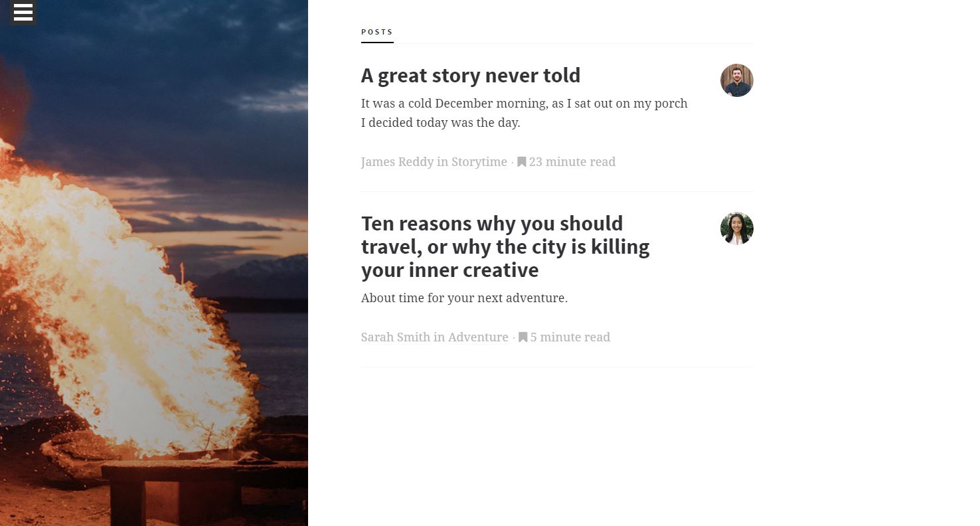Open author link James Reddy
This screenshot has height=526, width=980.
coord(397,162)
